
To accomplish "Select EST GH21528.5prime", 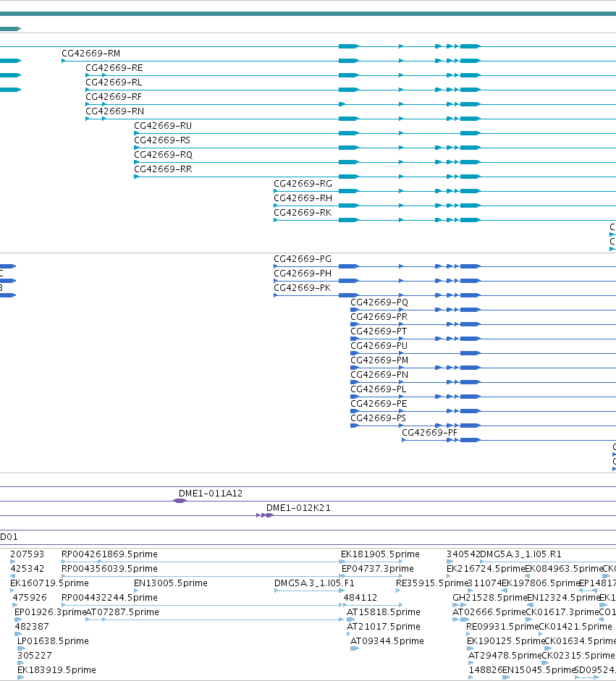I will coord(489,598).
